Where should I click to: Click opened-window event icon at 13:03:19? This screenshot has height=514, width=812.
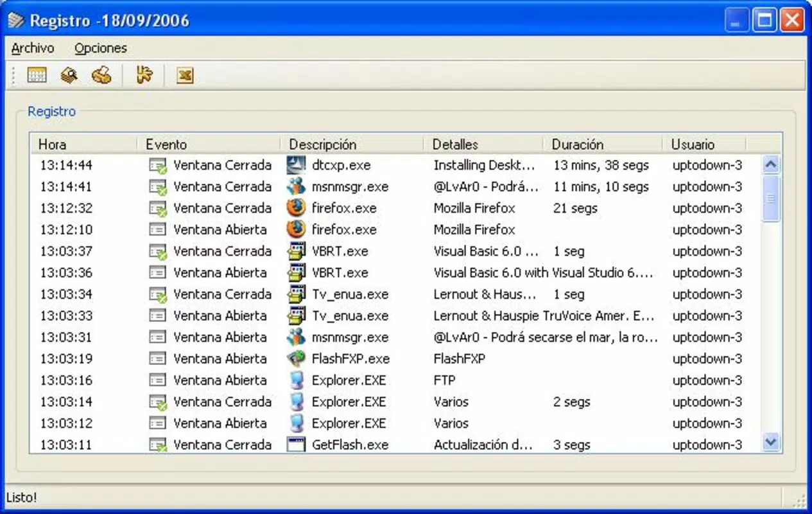pos(157,359)
